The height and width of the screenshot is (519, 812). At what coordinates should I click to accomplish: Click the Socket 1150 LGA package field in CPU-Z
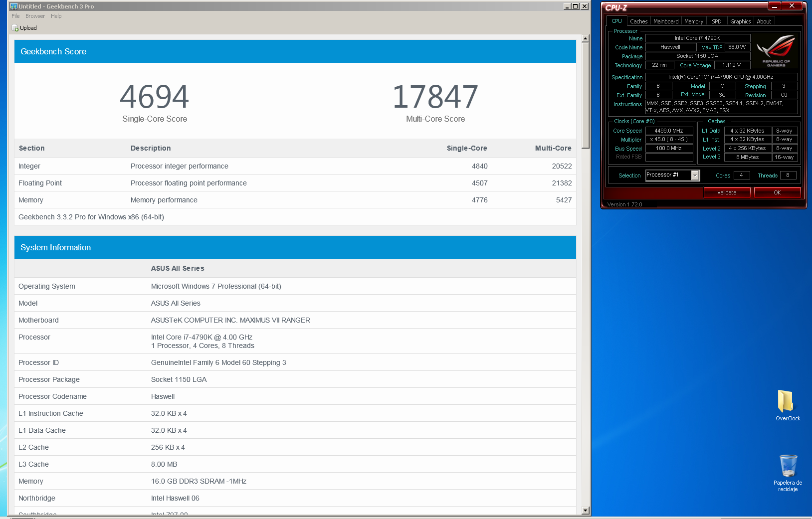(x=698, y=56)
